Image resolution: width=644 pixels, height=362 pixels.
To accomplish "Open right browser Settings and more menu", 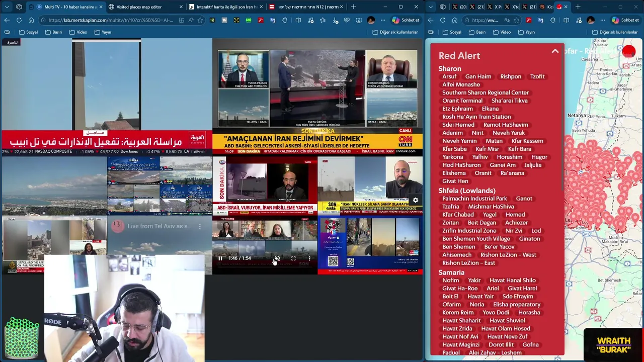I will [x=603, y=20].
